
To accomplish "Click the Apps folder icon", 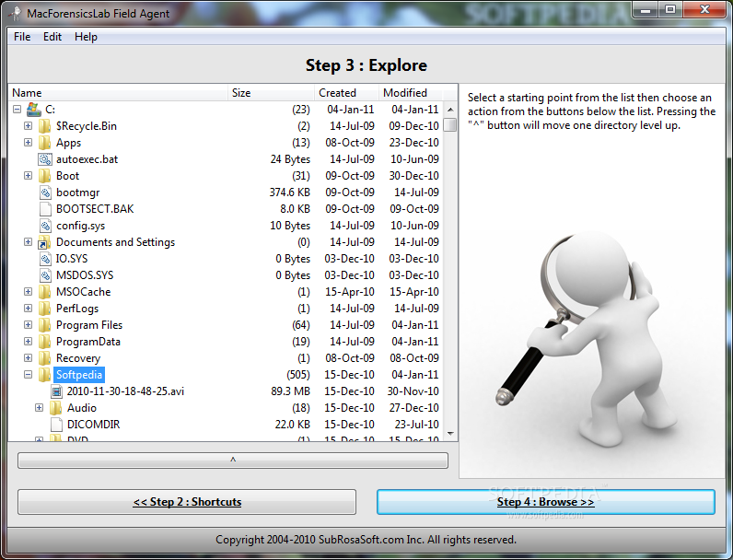I will [45, 143].
